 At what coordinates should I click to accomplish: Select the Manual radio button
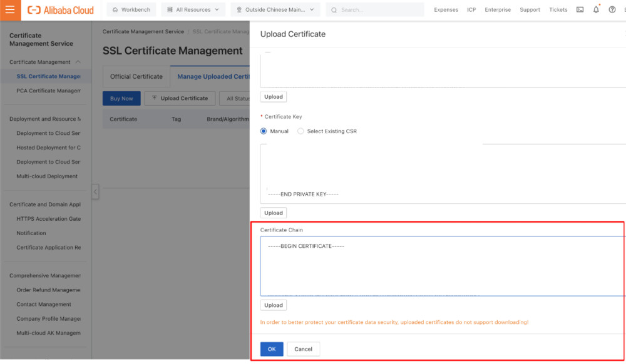264,131
